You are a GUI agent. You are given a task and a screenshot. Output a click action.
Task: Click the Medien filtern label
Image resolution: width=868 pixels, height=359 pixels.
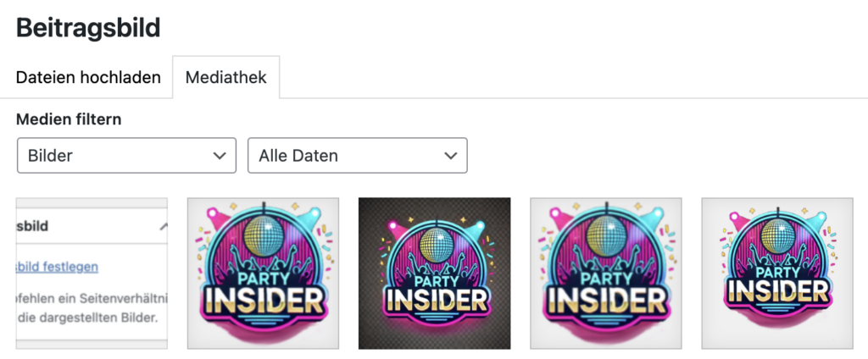pyautogui.click(x=69, y=119)
